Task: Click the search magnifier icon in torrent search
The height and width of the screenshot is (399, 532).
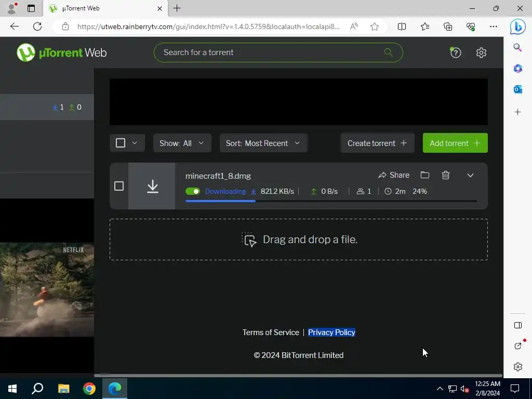Action: point(388,52)
